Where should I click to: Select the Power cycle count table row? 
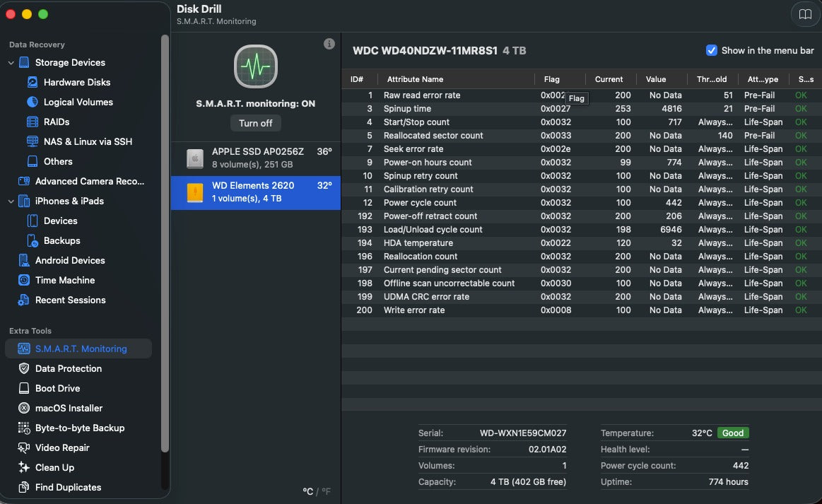tap(582, 202)
